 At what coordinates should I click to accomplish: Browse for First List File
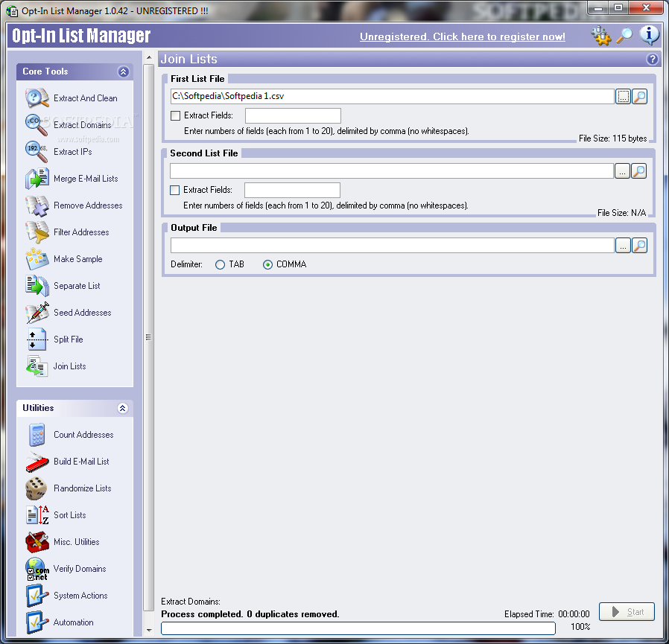623,96
